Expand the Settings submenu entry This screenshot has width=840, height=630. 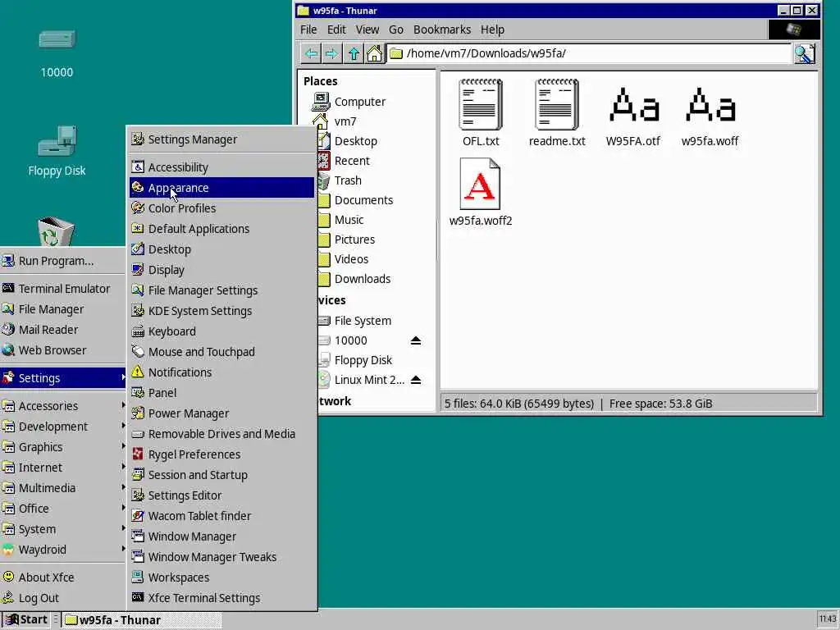pos(63,378)
